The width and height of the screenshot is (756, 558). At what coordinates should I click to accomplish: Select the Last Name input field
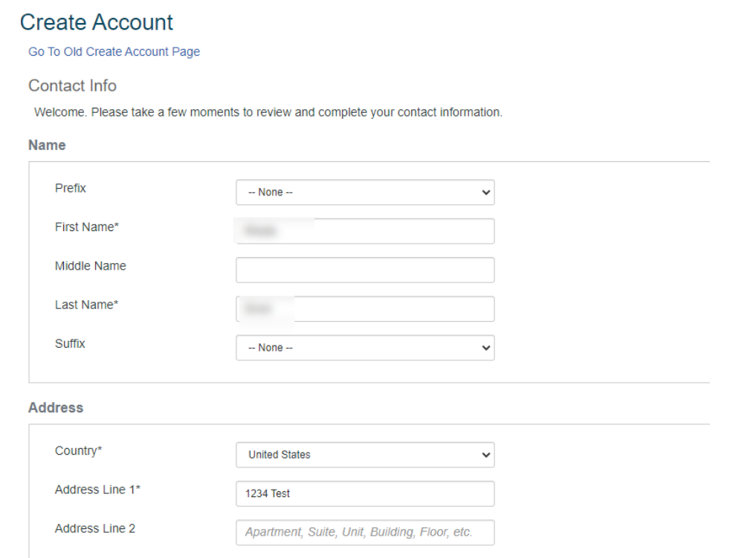[x=364, y=309]
